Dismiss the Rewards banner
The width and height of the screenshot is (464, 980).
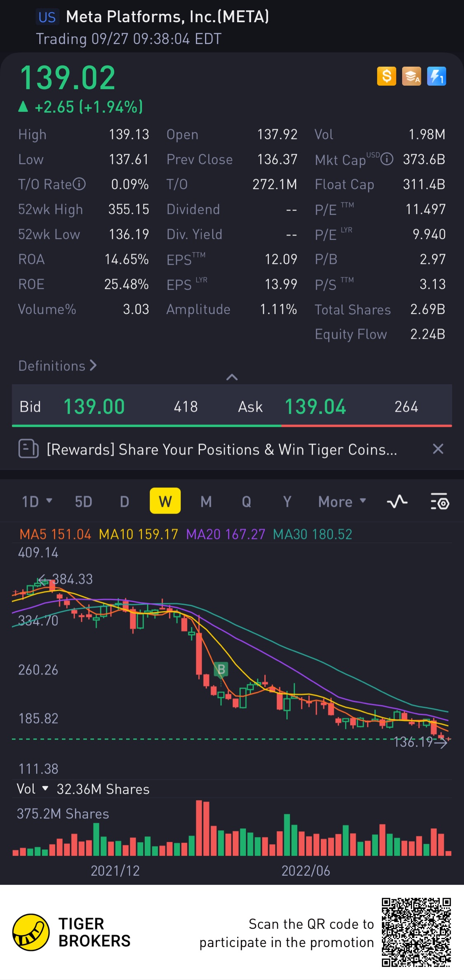[x=438, y=449]
